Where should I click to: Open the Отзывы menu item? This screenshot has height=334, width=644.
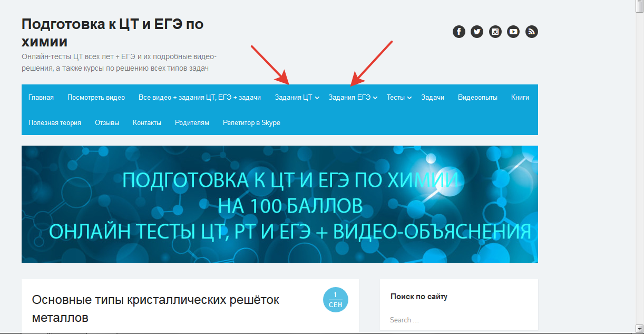pyautogui.click(x=107, y=122)
